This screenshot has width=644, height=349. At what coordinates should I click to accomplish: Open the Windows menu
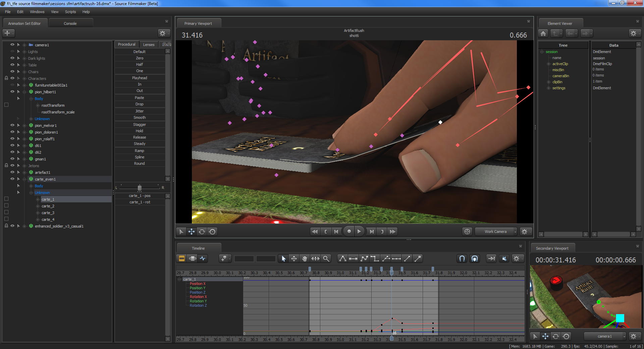37,12
